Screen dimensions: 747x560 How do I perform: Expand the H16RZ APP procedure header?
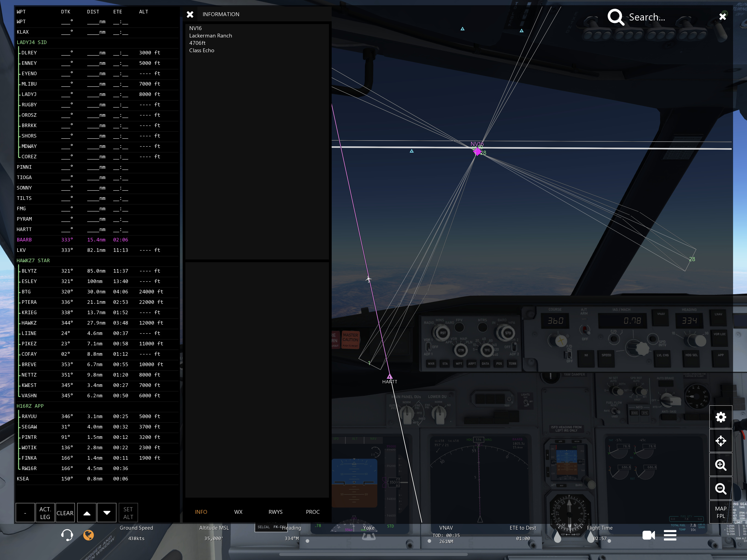click(x=30, y=406)
